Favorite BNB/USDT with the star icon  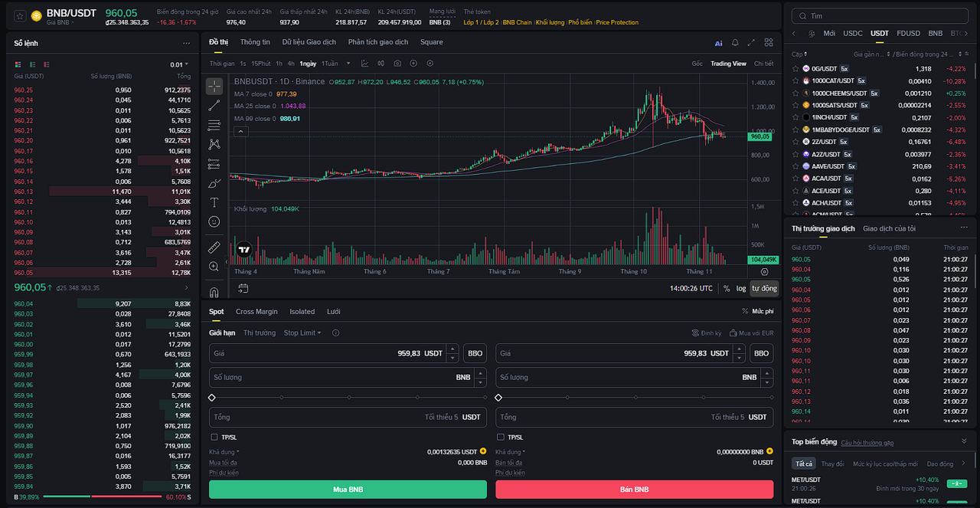tap(19, 15)
